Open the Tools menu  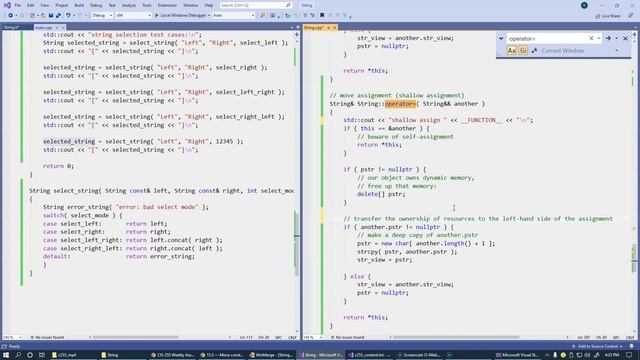coord(147,5)
